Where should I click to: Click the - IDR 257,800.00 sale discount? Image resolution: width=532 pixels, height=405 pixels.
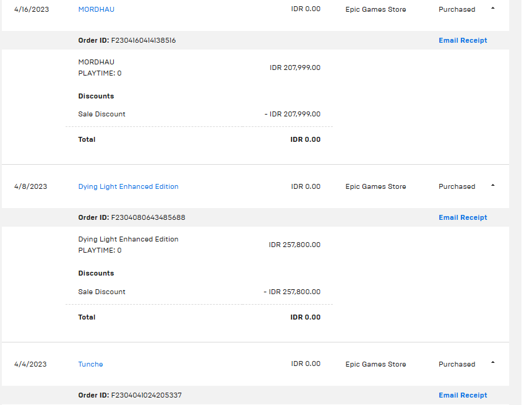(x=292, y=292)
